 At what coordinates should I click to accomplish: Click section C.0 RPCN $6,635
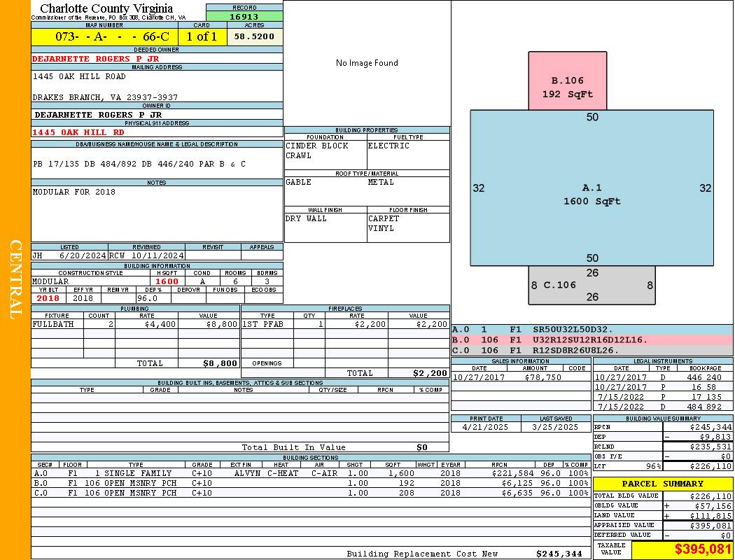(x=518, y=493)
